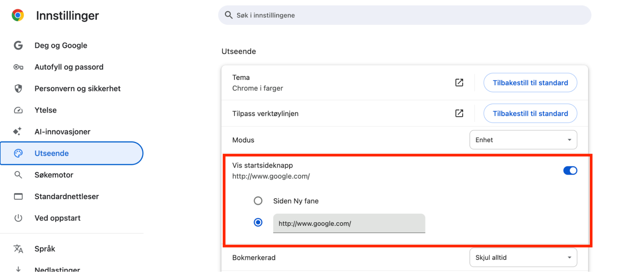
Task: Click the Chrome i farger theme text
Action: (258, 88)
